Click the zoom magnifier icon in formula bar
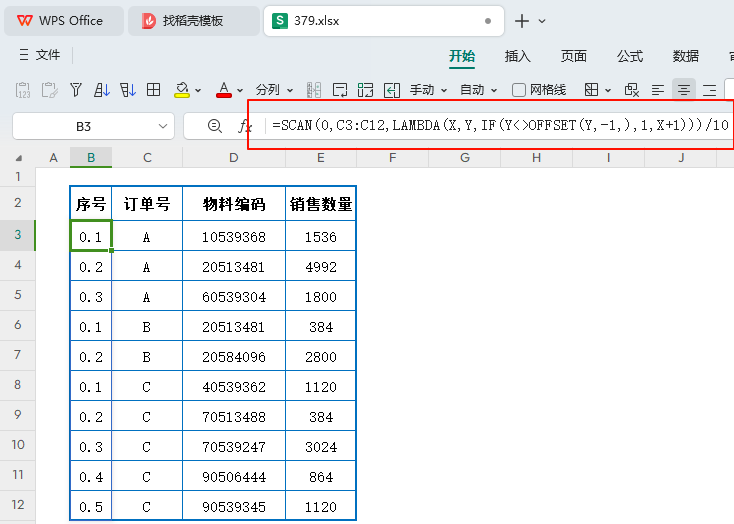 point(214,126)
